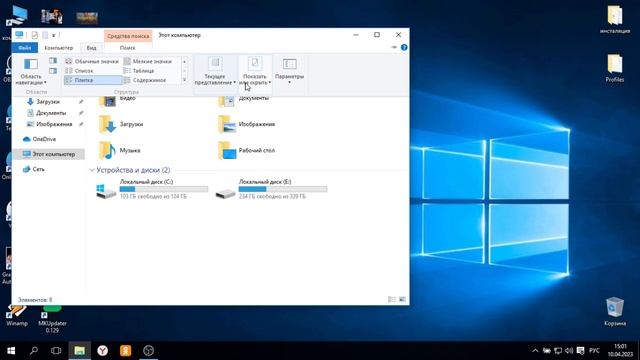This screenshot has width=640, height=360.
Task: Open MKUpdater shortcut on desktop
Action: 52,319
